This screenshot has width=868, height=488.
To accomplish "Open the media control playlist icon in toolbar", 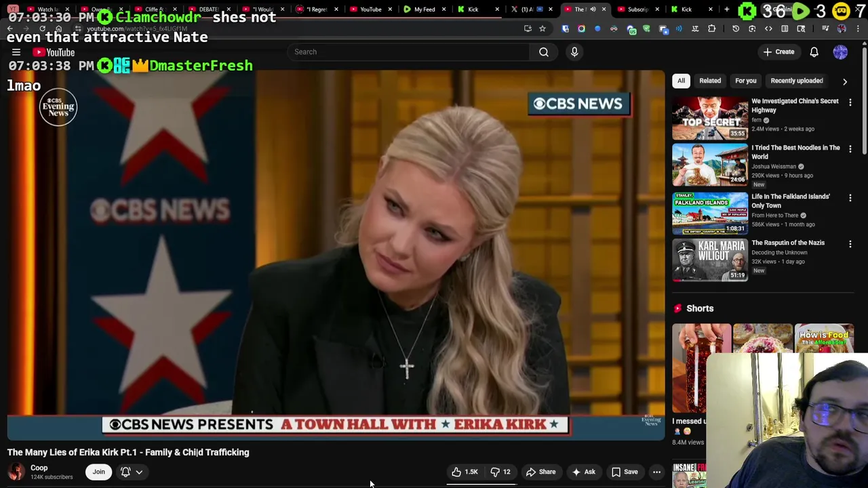I will (825, 28).
